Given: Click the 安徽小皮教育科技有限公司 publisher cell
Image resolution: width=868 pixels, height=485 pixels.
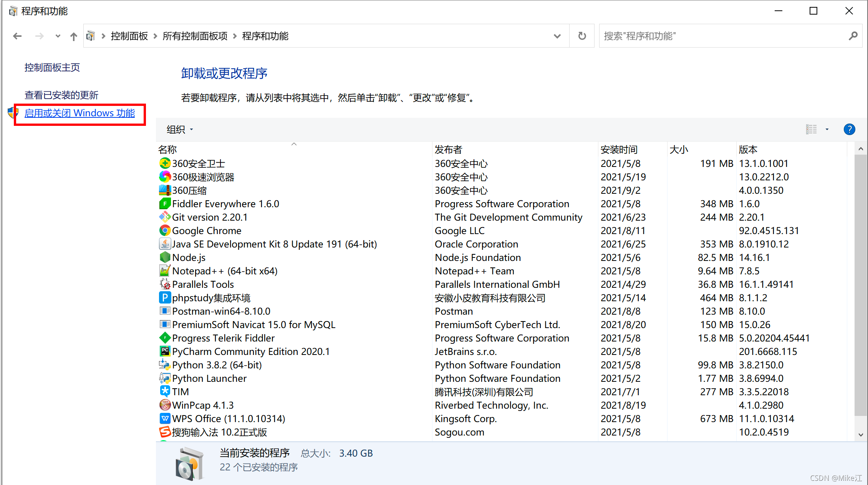Looking at the screenshot, I should point(490,298).
